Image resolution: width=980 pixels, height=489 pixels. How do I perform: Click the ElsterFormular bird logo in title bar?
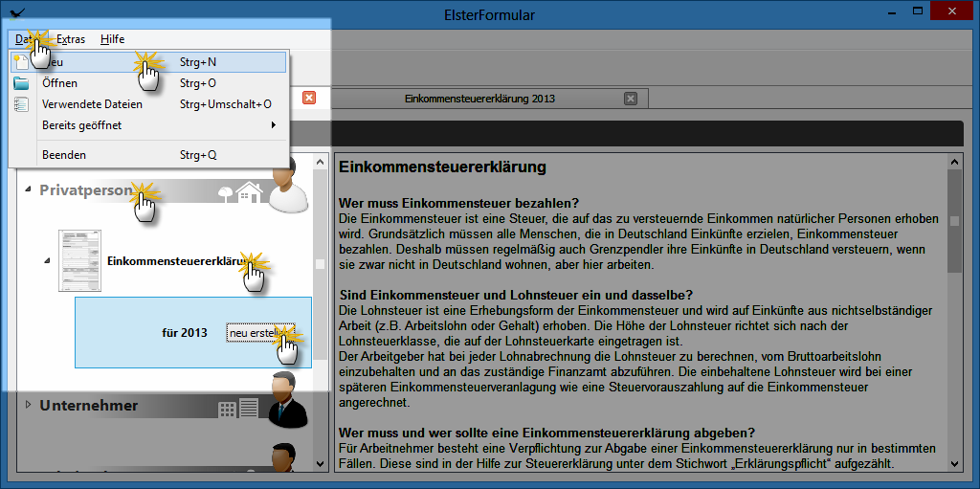pos(19,11)
